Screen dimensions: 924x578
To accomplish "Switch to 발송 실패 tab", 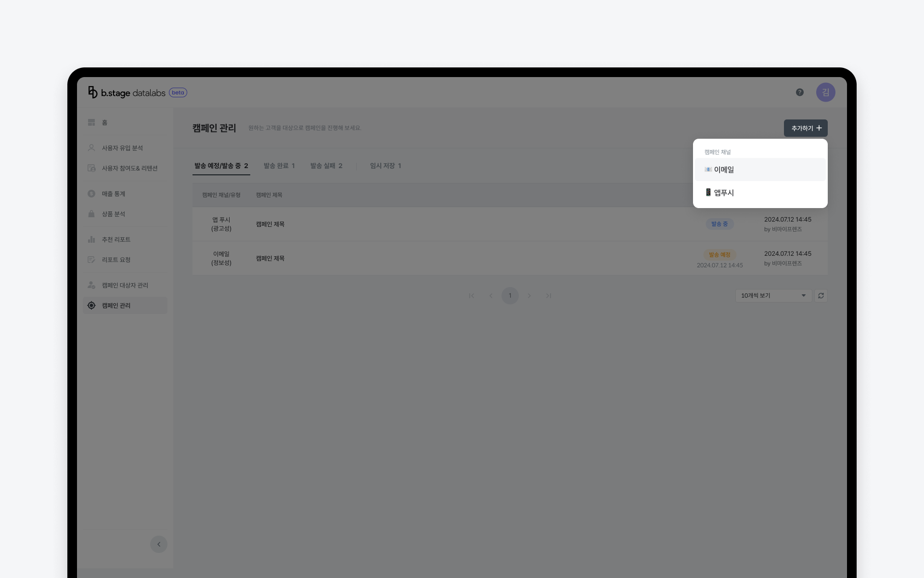I will 326,166.
